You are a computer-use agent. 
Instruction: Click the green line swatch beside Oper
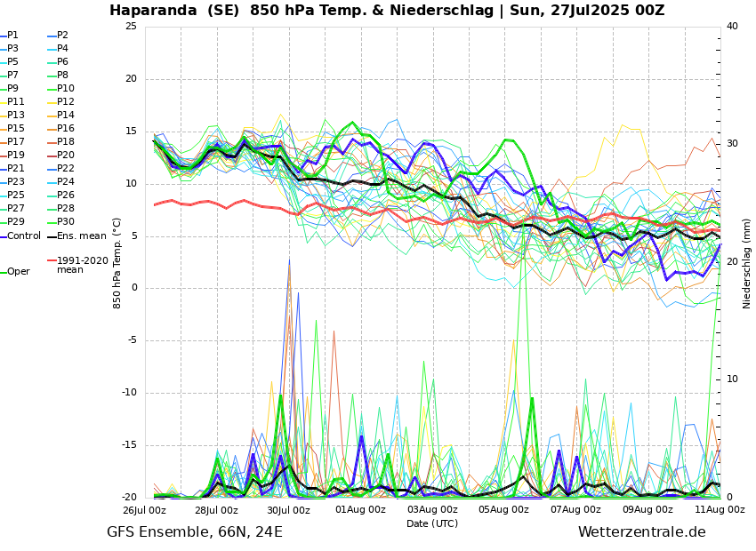pyautogui.click(x=3, y=272)
